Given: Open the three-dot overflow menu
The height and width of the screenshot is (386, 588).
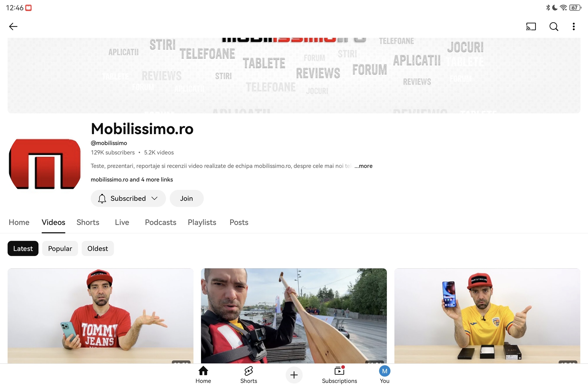Looking at the screenshot, I should coord(574,26).
